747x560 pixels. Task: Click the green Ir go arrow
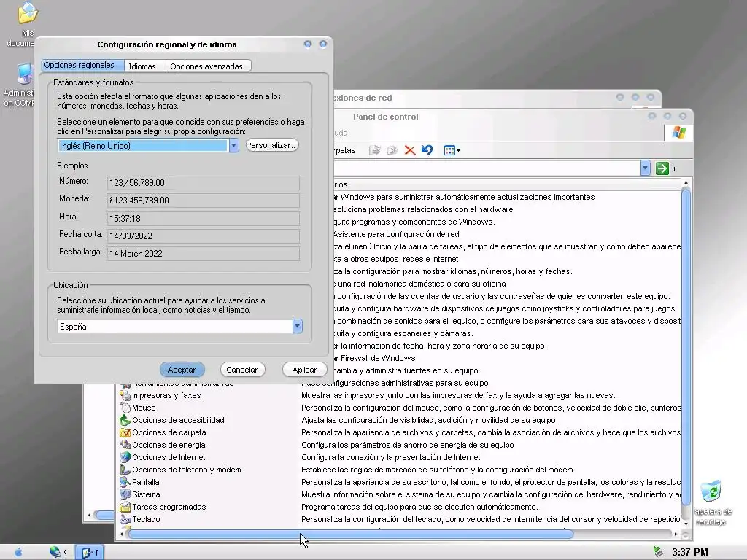[x=662, y=168]
